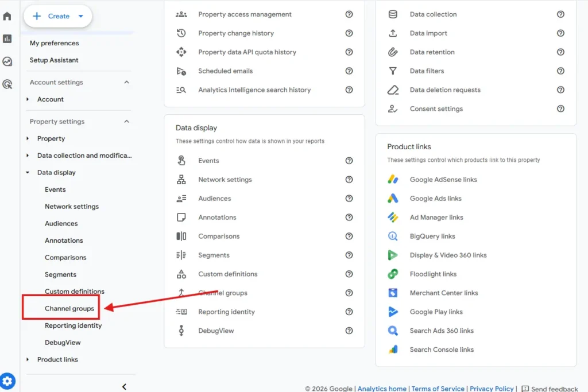Screen dimensions: 588x392
Task: Expand the Product links tree item
Action: pyautogui.click(x=28, y=360)
